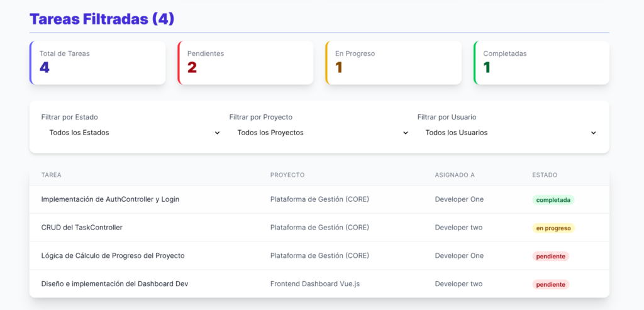
Task: Click pendiente badge for Lógica de Cálculo row
Action: click(550, 257)
